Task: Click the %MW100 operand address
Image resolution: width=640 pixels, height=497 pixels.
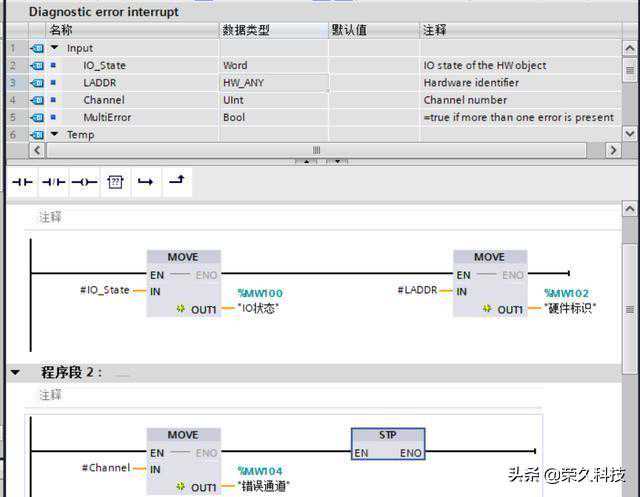Action: pyautogui.click(x=260, y=293)
